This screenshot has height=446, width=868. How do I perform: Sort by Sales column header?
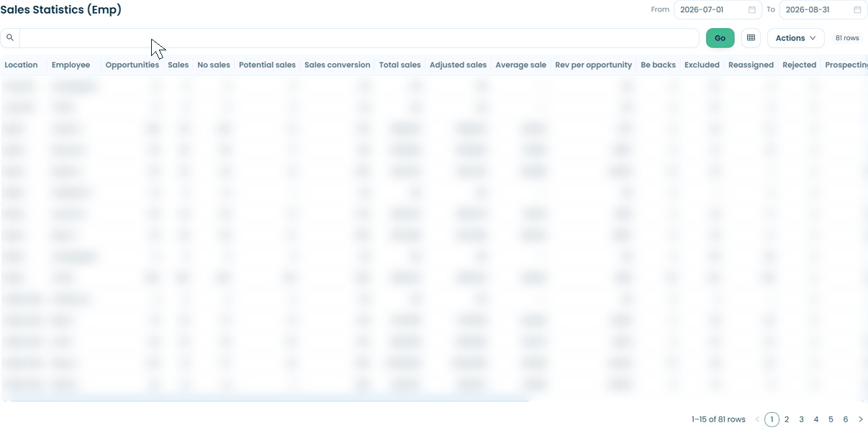[x=178, y=65]
